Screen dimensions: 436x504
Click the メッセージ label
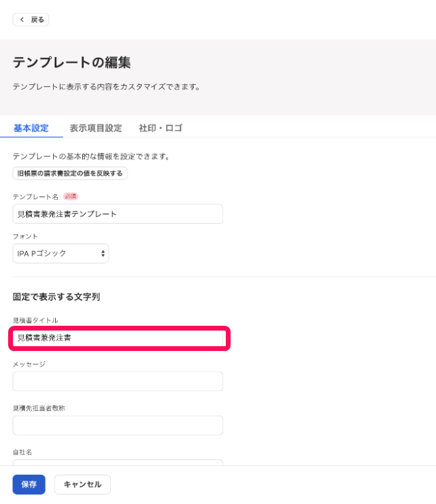(x=29, y=364)
